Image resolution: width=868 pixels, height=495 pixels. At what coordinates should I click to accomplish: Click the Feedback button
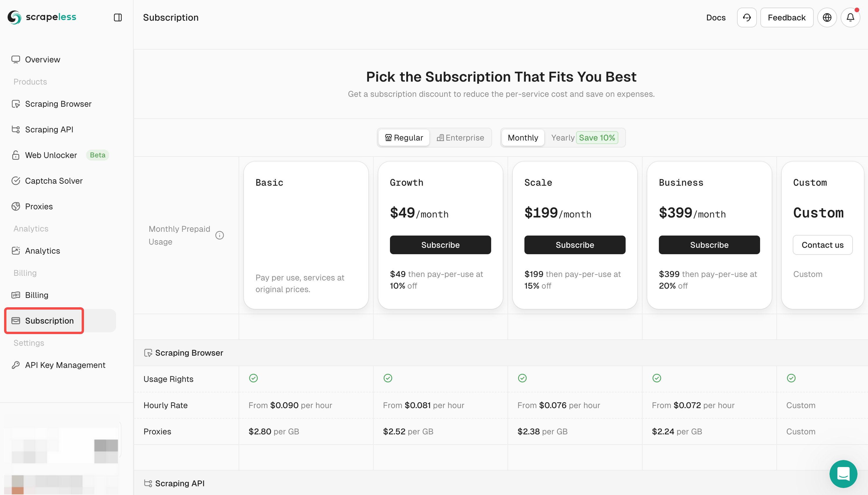pos(786,17)
